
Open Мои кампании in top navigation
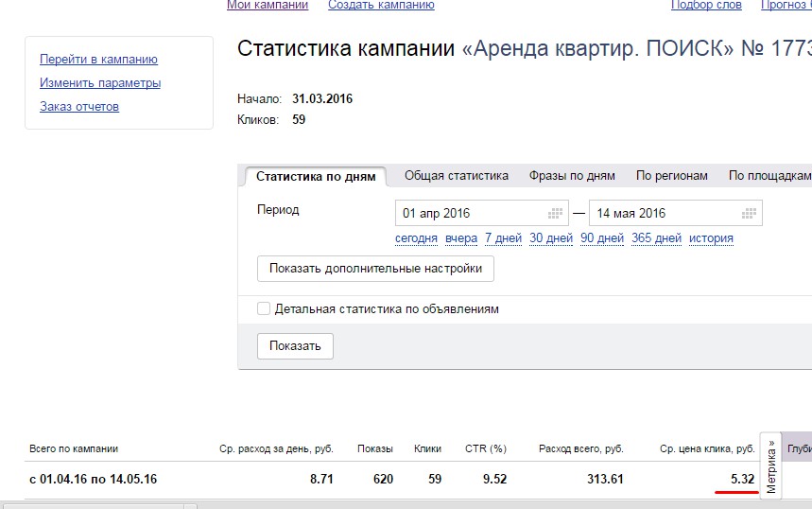pyautogui.click(x=268, y=6)
